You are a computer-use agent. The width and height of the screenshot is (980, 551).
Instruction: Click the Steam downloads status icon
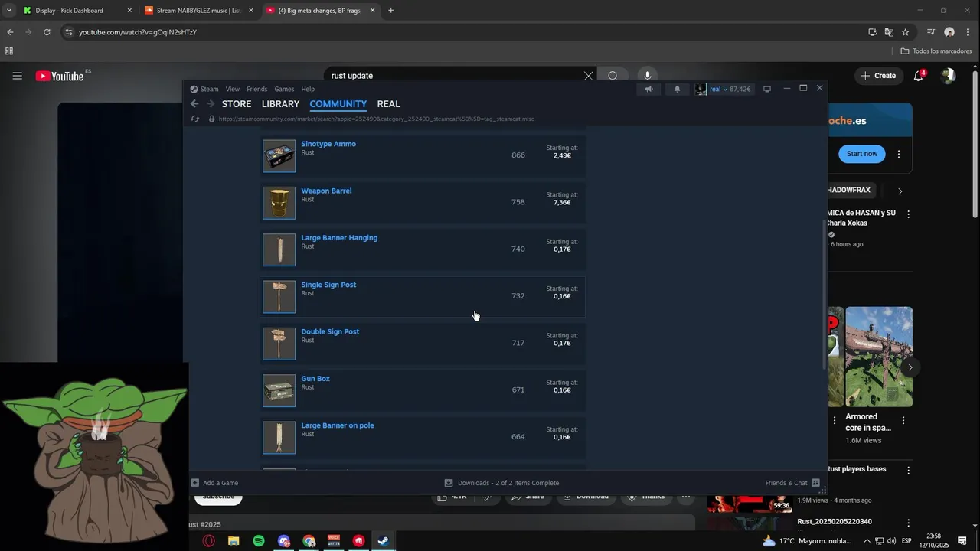(x=449, y=483)
